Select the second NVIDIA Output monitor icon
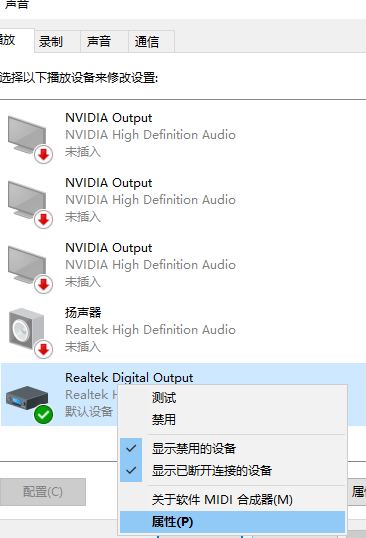Viewport: 366px width, 538px height. tap(27, 200)
